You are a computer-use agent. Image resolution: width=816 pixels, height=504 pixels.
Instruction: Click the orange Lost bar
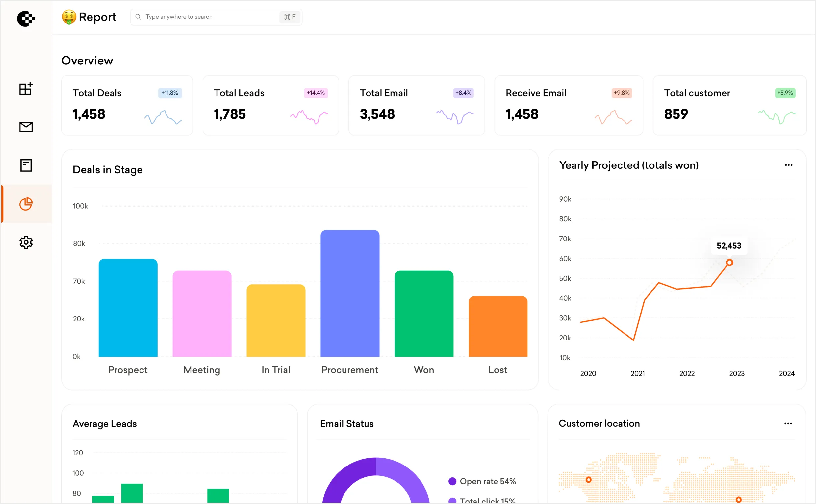498,326
